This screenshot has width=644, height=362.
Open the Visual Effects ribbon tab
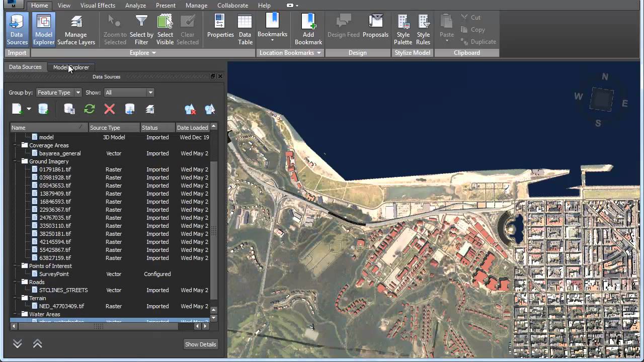(98, 6)
